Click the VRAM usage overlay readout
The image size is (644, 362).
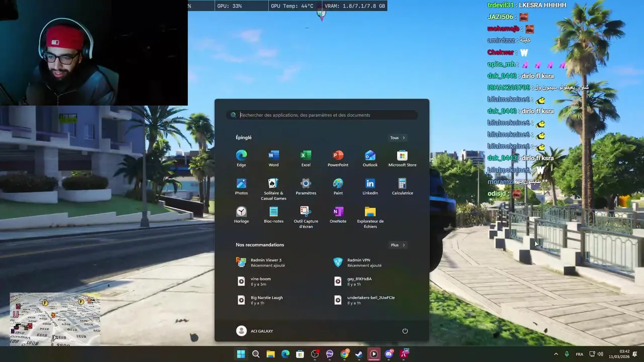355,6
